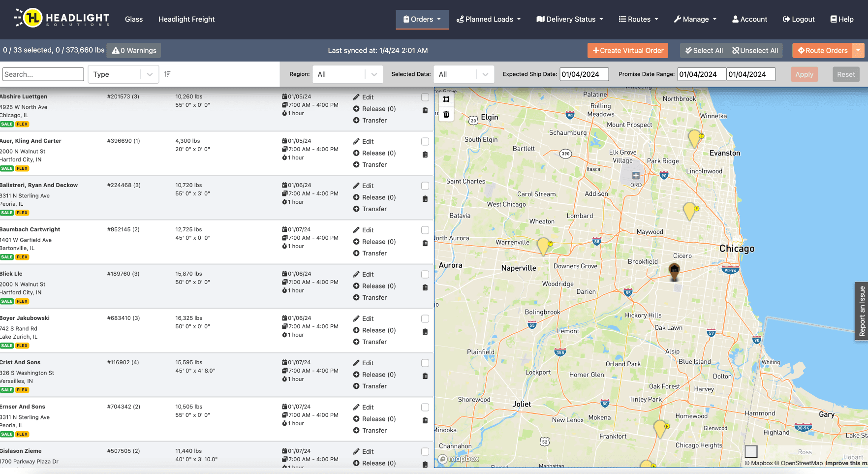Click Transfer icon for Baumbach Cartwright order
The image size is (868, 474).
356,253
